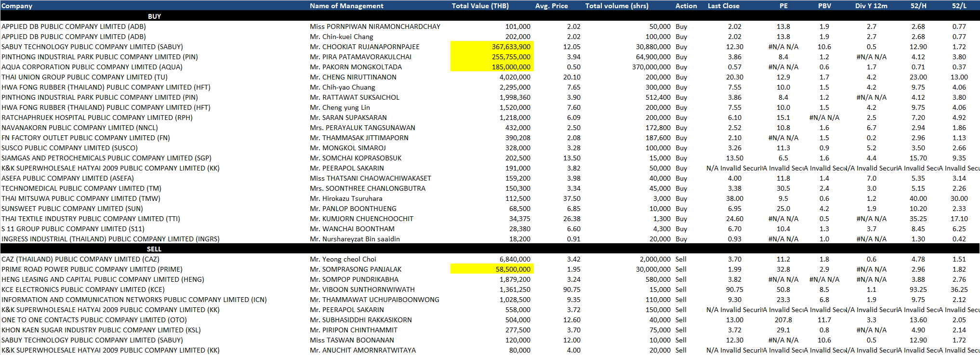This screenshot has width=980, height=355.
Task: Click the THAI UNION GROUP (TU) company cell
Action: click(84, 77)
